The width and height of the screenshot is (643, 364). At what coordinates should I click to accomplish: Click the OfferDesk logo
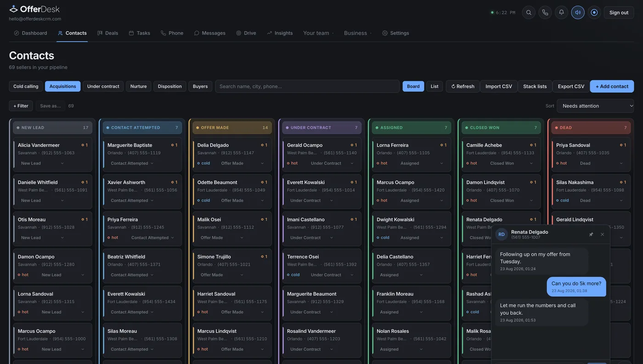34,9
